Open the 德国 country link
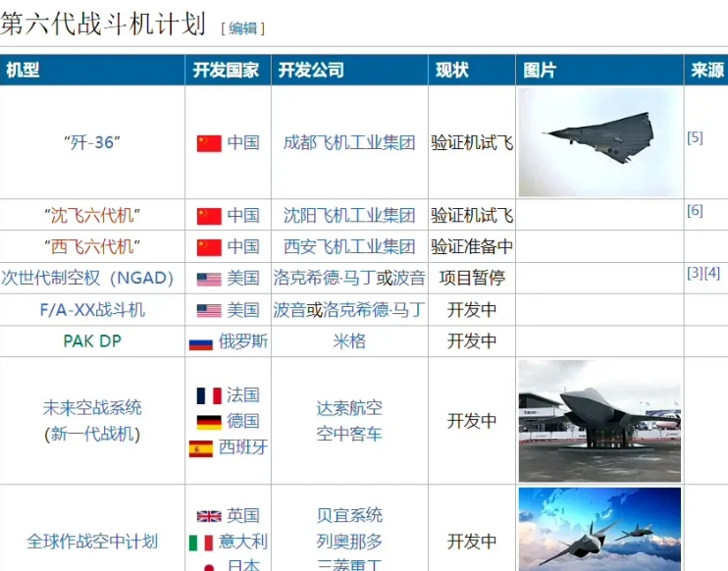Image resolution: width=728 pixels, height=571 pixels. [242, 421]
